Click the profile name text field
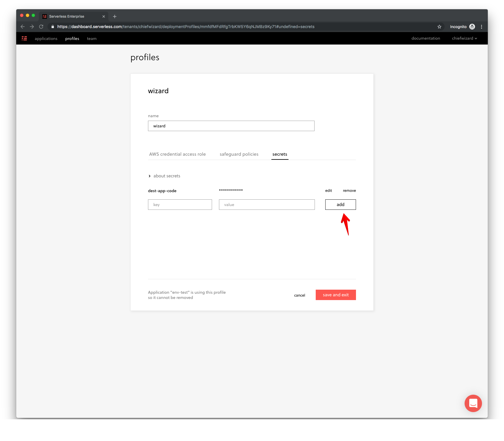 [231, 126]
